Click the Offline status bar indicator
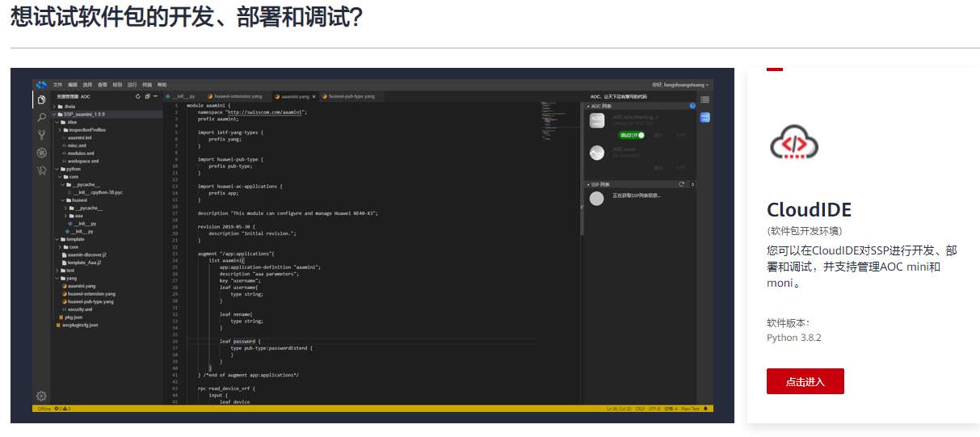The image size is (980, 437). click(44, 409)
